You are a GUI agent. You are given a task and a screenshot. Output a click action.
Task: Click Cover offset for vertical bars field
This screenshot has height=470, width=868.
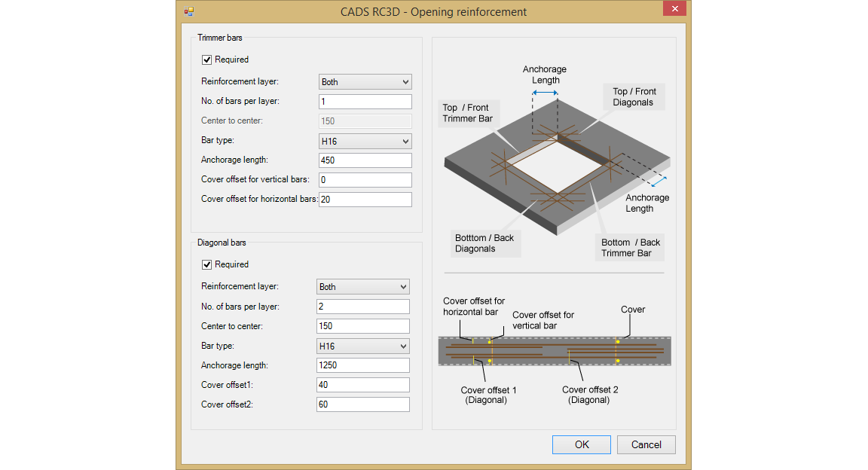tap(365, 180)
